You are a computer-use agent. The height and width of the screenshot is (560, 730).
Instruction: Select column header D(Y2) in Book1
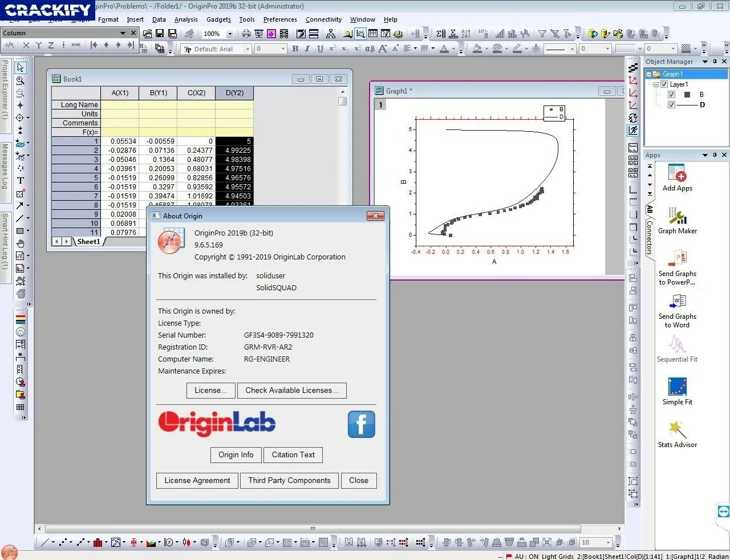pyautogui.click(x=234, y=93)
